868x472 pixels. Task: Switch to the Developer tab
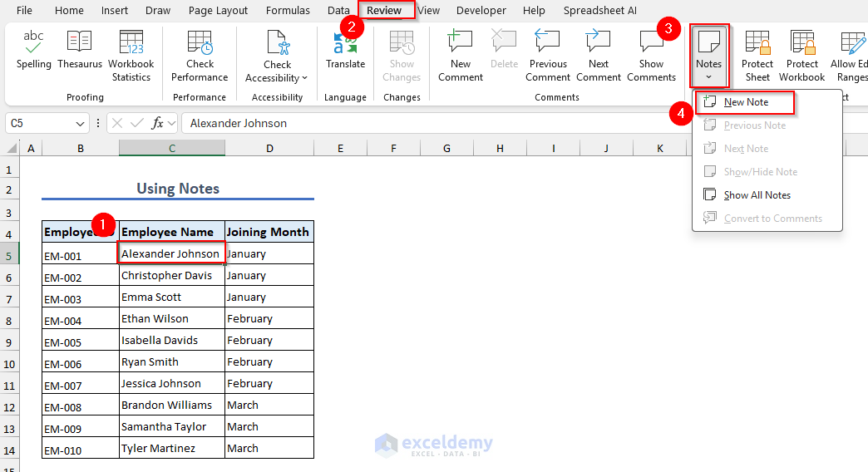coord(481,11)
